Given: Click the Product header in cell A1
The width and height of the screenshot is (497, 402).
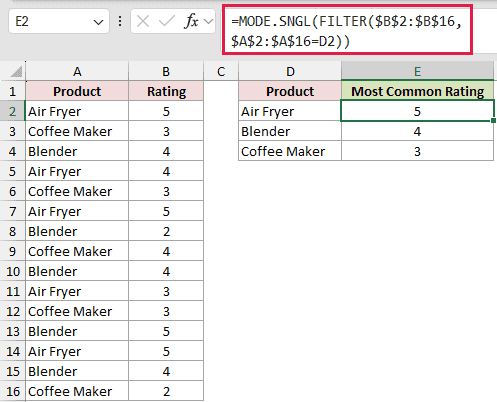Looking at the screenshot, I should 77,91.
